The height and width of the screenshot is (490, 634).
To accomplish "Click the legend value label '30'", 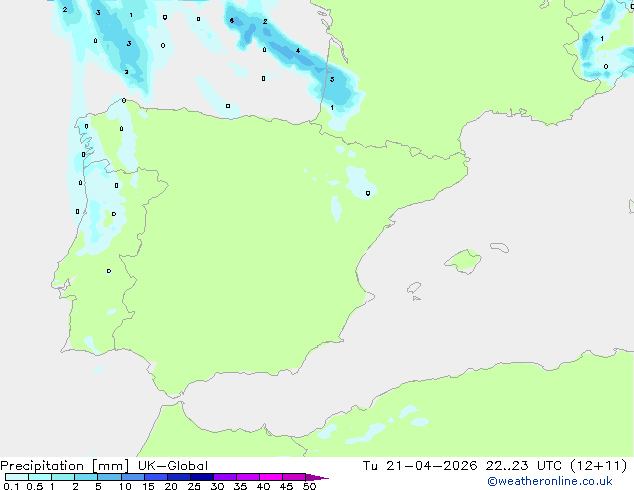I will 217,486.
